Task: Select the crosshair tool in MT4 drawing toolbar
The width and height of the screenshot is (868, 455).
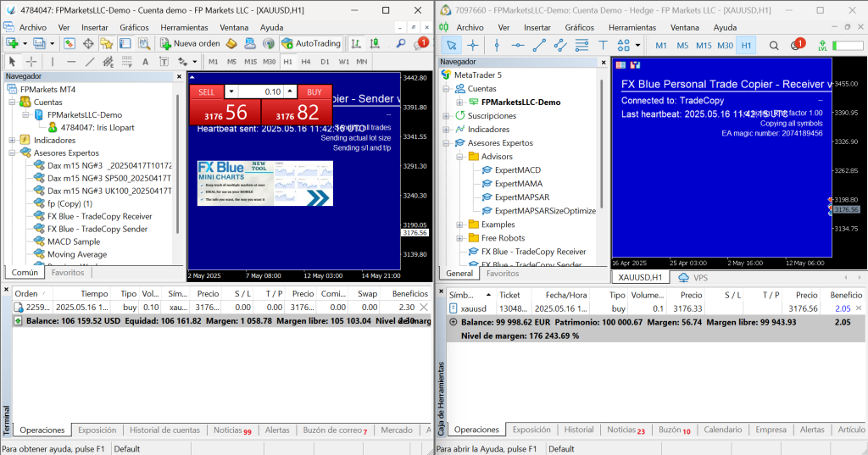Action: click(x=31, y=62)
